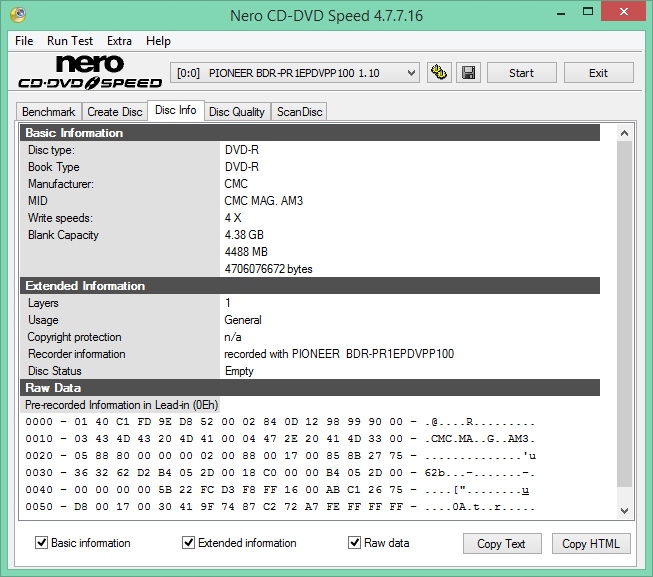Toggle the Extended information checkbox

pos(189,543)
